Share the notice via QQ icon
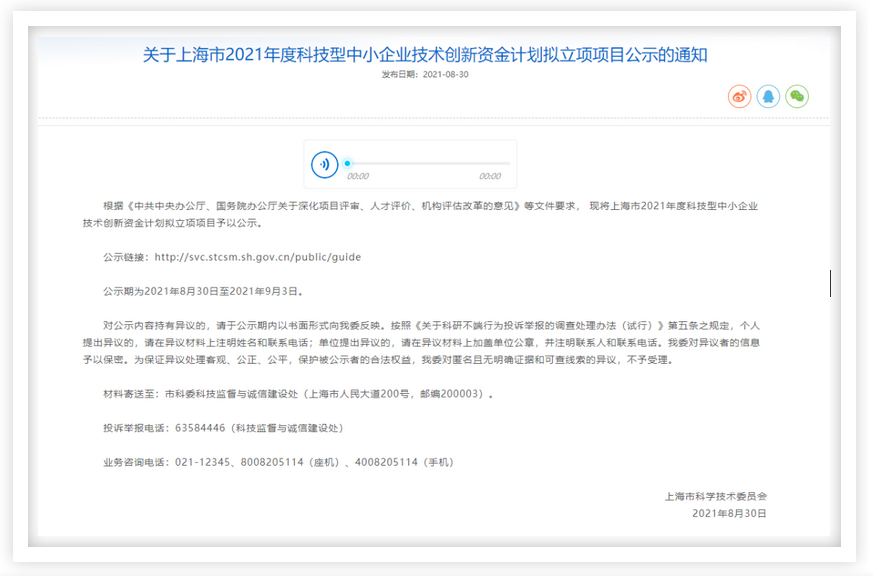 point(768,97)
